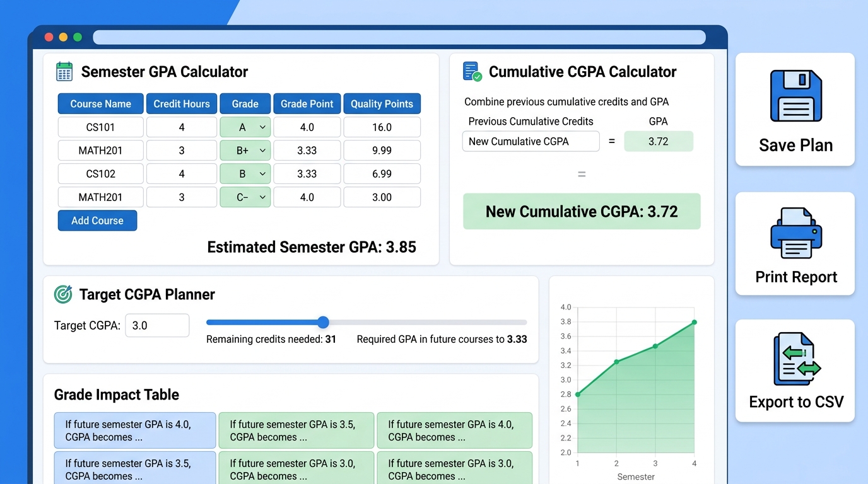This screenshot has height=484, width=868.
Task: Click the 3.72 GPA result field
Action: pos(659,141)
